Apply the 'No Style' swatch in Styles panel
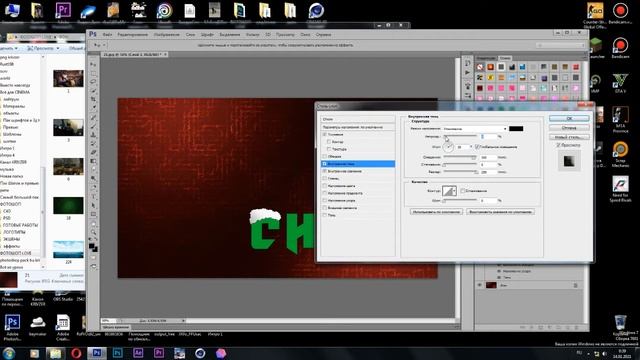 (x=480, y=67)
